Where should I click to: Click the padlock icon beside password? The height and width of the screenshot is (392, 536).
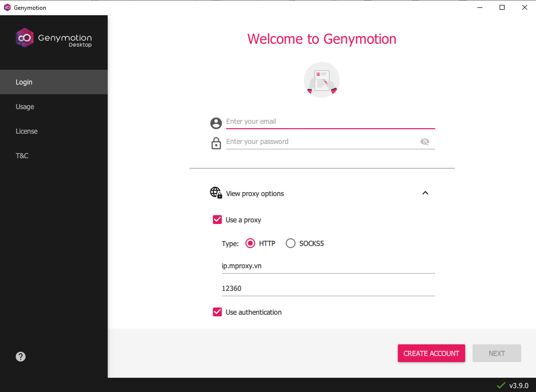point(216,143)
